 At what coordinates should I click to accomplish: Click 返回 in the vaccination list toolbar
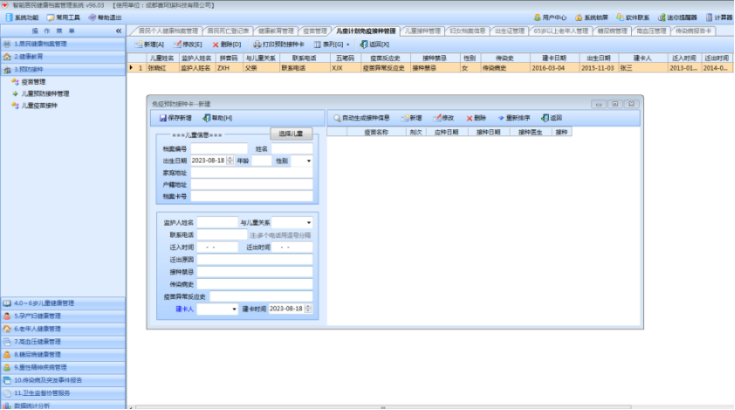552,118
